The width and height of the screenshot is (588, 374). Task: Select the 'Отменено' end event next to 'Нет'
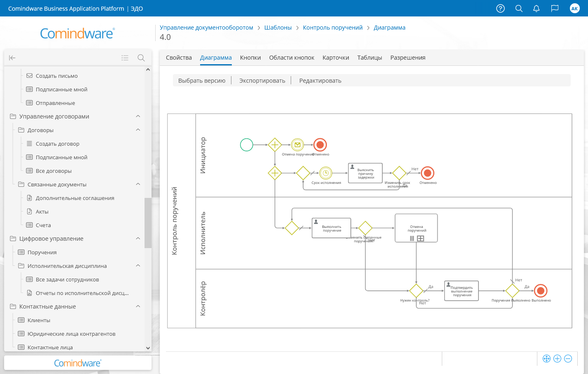(428, 173)
